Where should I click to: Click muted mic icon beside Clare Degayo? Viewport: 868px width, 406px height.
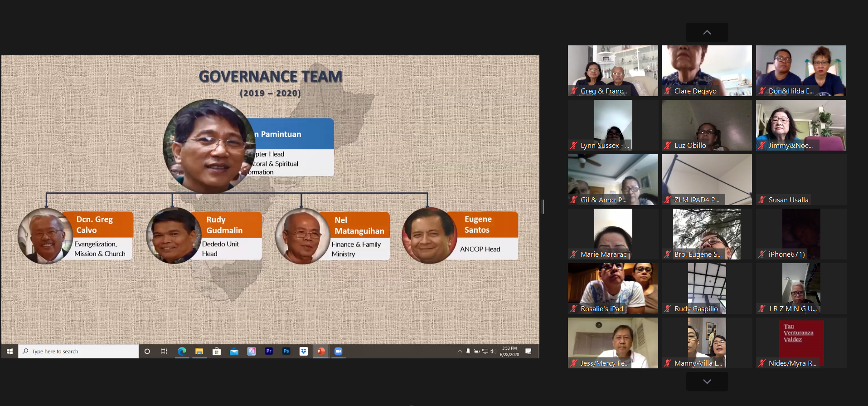[668, 91]
